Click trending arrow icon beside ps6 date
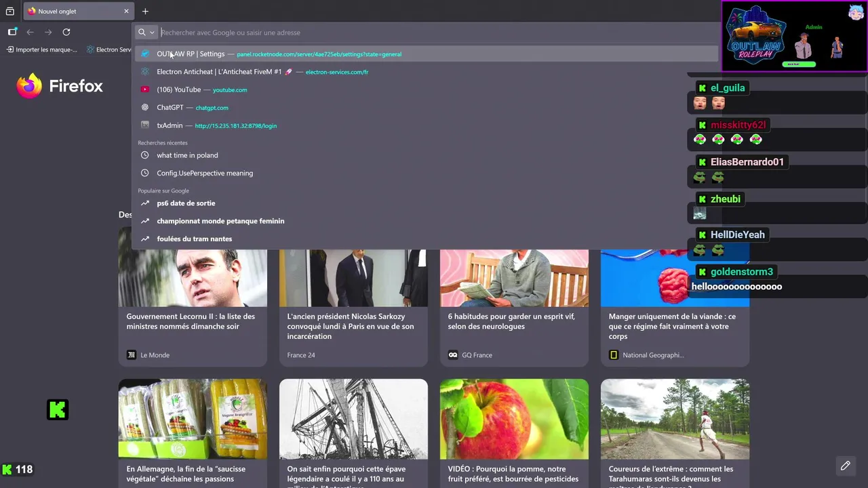The height and width of the screenshot is (488, 868). pos(144,203)
